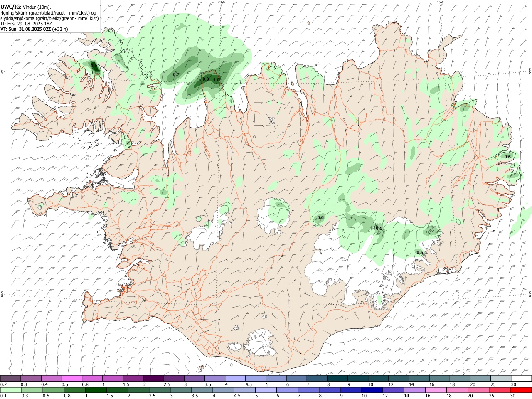Click the '0.1' legend label
This screenshot has width=532, height=399.
(4, 396)
